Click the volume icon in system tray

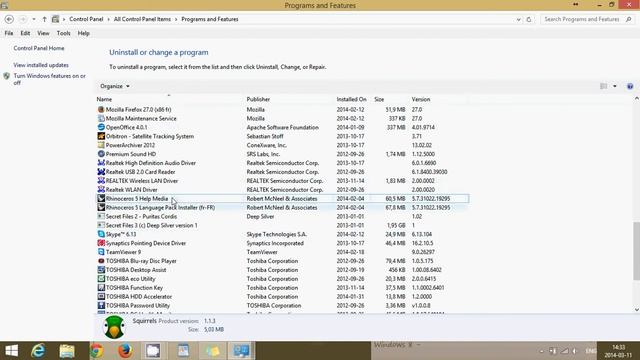click(575, 351)
